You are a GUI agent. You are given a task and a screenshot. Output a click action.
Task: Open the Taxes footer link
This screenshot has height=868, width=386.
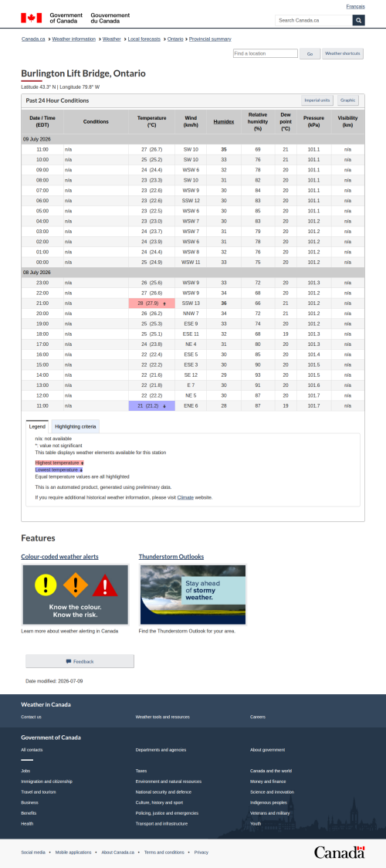[x=141, y=771]
